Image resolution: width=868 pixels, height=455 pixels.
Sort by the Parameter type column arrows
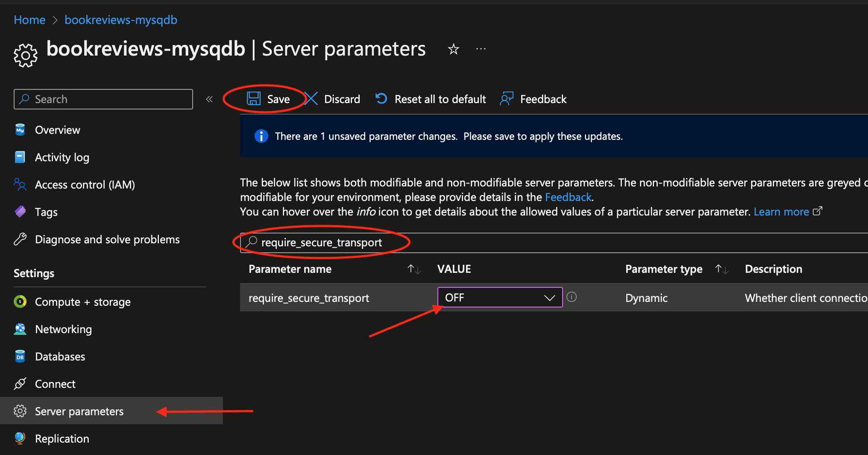pyautogui.click(x=722, y=269)
